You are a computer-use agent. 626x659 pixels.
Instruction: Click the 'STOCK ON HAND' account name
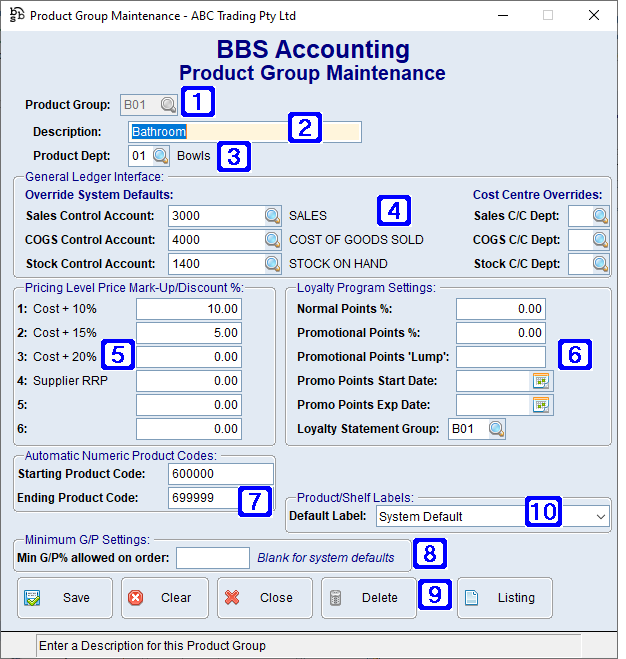coord(338,264)
